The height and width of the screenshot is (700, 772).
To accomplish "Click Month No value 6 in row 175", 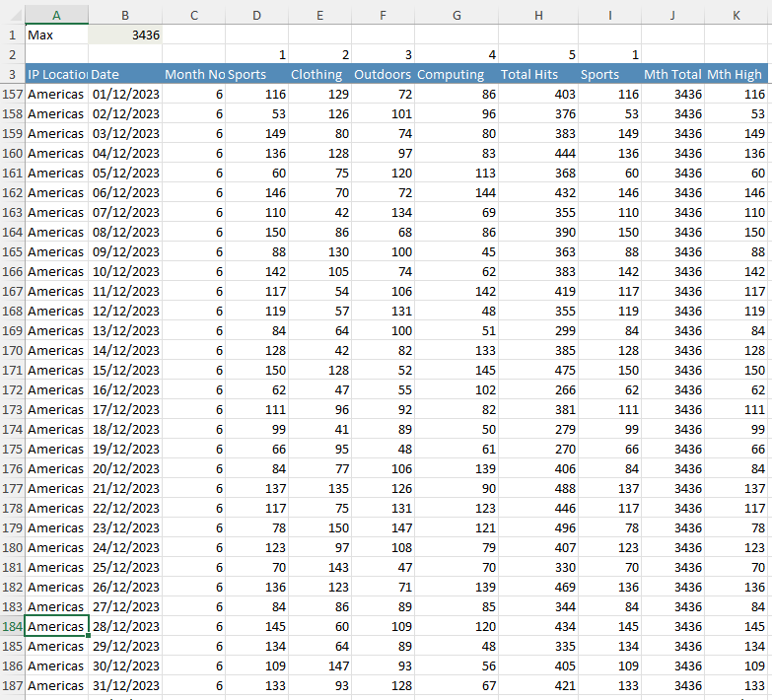I will click(x=194, y=449).
